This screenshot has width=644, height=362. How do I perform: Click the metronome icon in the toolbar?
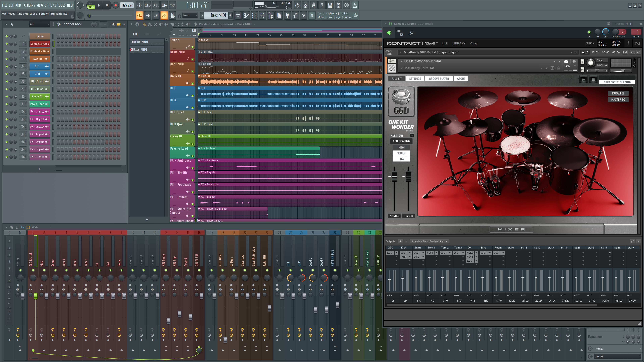coord(139,5)
